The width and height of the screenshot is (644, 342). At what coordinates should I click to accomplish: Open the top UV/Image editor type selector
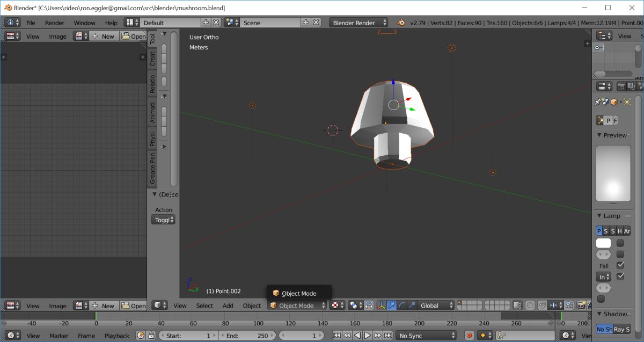tap(12, 36)
